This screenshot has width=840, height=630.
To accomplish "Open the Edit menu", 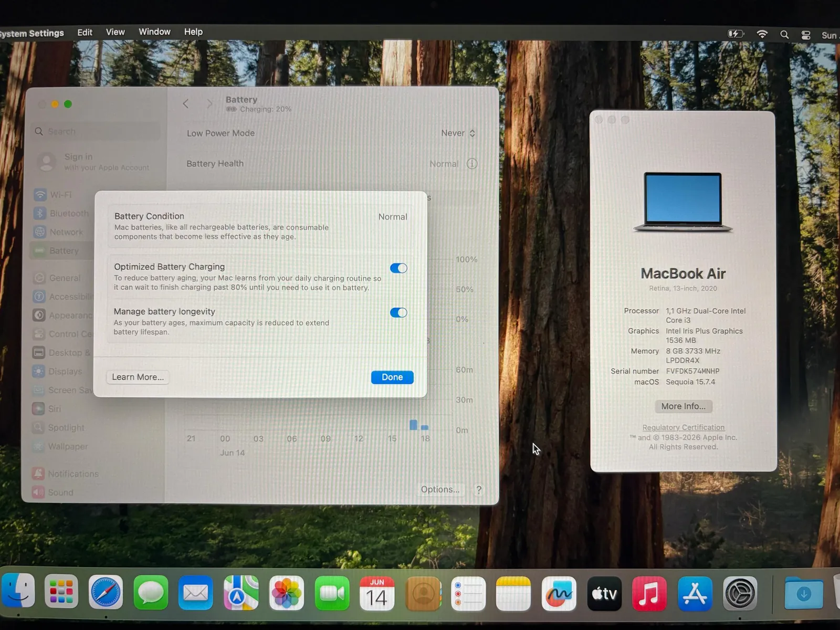I will point(85,33).
